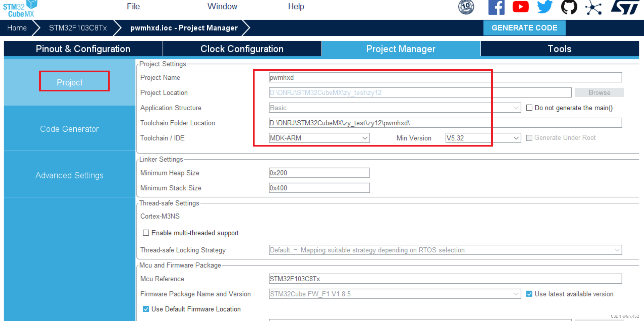Open the Twitter bird icon link

[545, 7]
